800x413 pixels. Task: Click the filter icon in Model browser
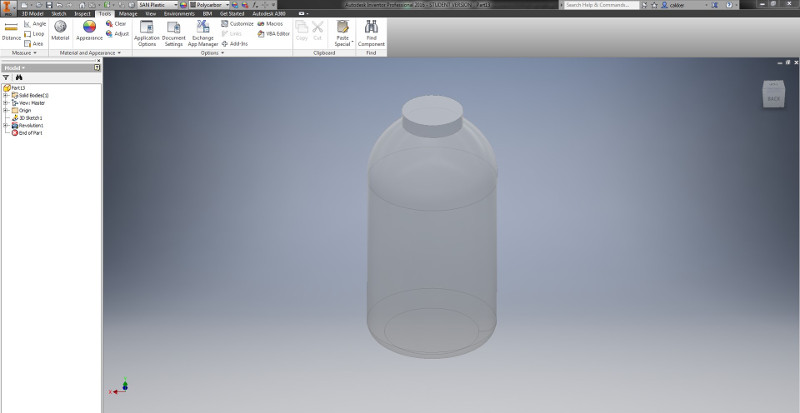(x=6, y=78)
